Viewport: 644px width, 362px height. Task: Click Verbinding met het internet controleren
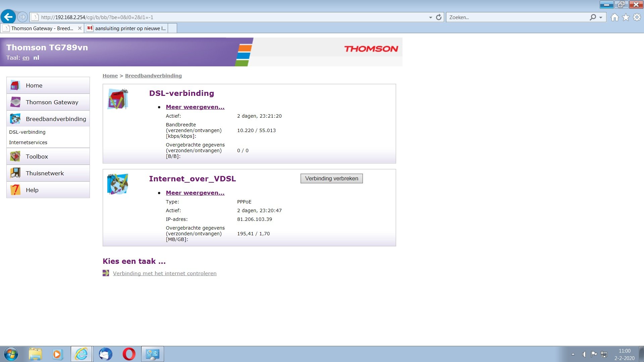click(x=165, y=273)
